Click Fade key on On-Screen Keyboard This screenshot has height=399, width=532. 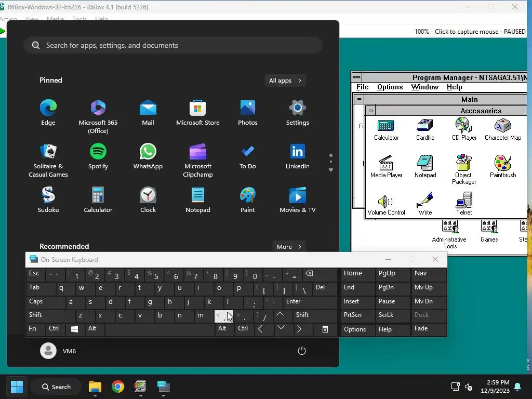point(429,329)
